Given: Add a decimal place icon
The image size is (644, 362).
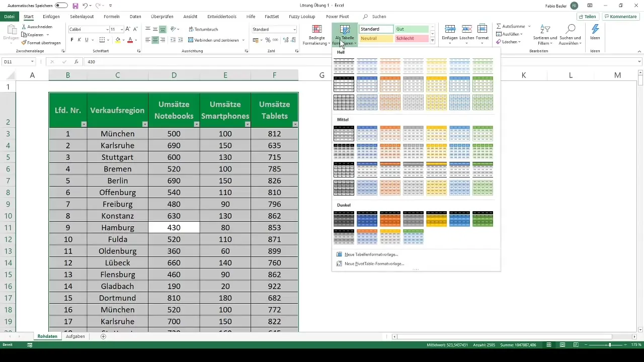Looking at the screenshot, I should 285,40.
